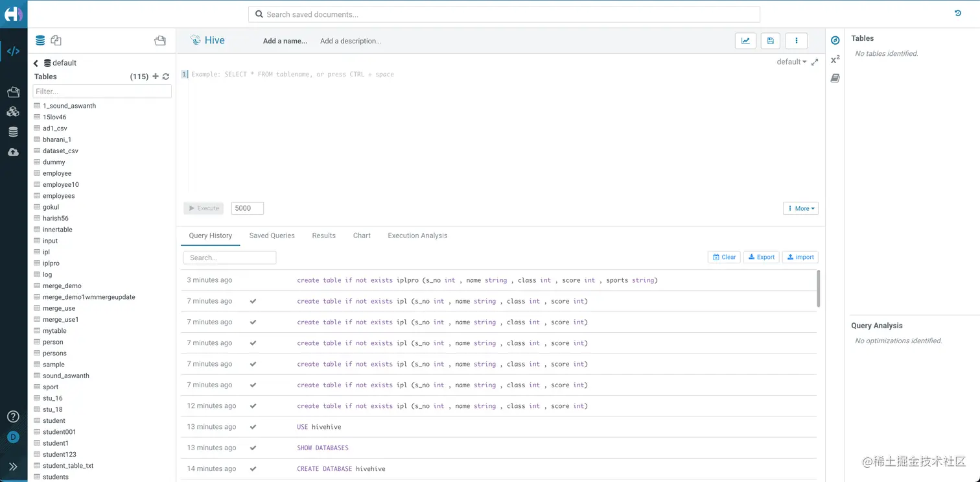Image resolution: width=980 pixels, height=482 pixels.
Task: Open the chart presentation button in editor toolbar
Action: pyautogui.click(x=745, y=41)
